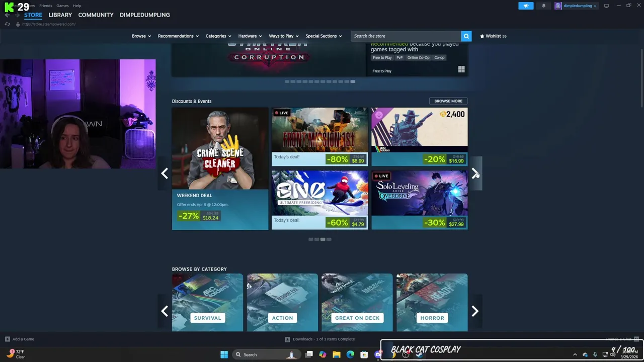Image resolution: width=644 pixels, height=362 pixels.
Task: Open the ACTION category
Action: 282,302
